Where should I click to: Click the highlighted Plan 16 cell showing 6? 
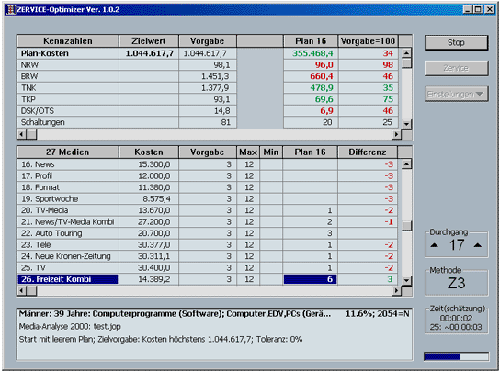click(310, 279)
